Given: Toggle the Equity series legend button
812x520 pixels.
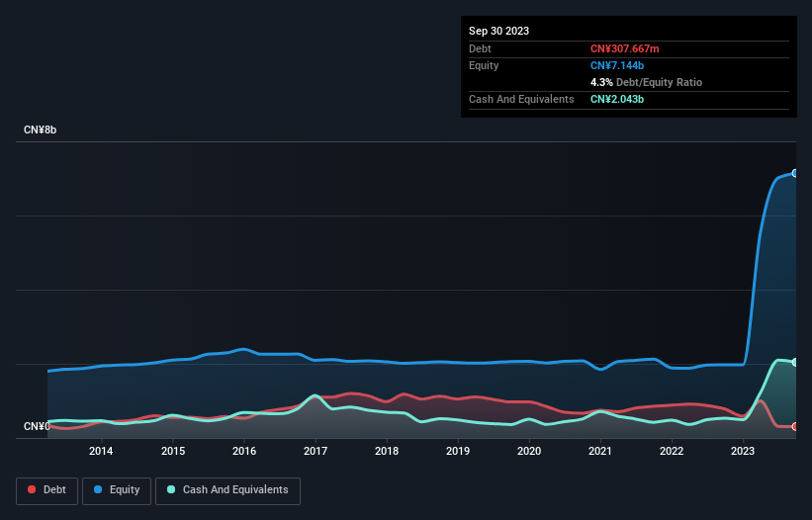Looking at the screenshot, I should click(117, 490).
